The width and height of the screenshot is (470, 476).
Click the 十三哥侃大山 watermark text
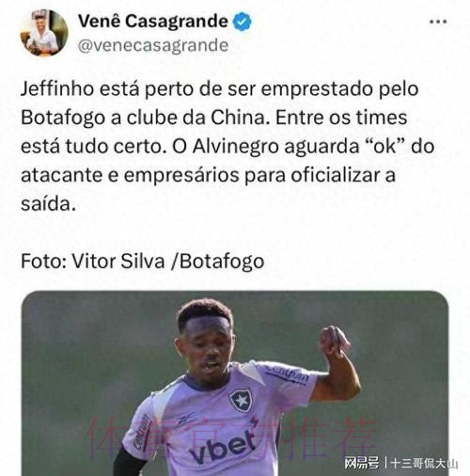(x=424, y=463)
